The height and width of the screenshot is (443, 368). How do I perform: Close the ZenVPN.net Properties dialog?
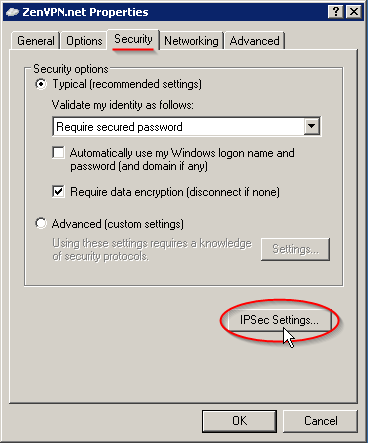354,12
